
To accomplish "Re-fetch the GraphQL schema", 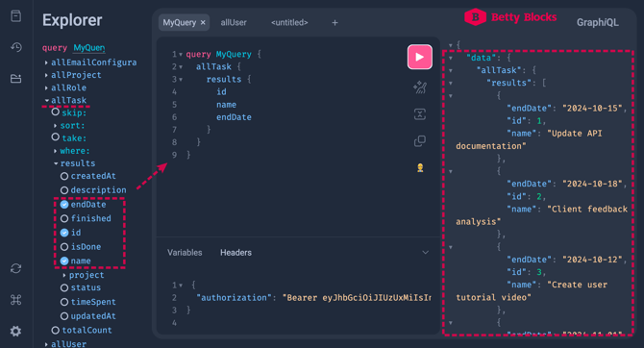I will coord(16,268).
